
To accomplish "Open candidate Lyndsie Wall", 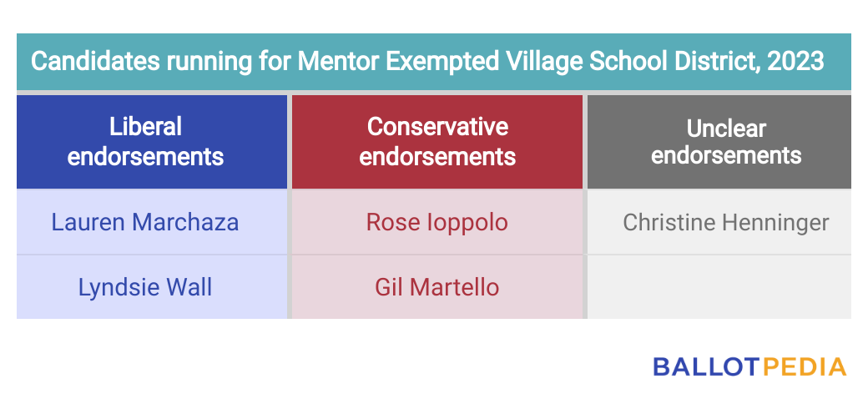I will pyautogui.click(x=145, y=287).
